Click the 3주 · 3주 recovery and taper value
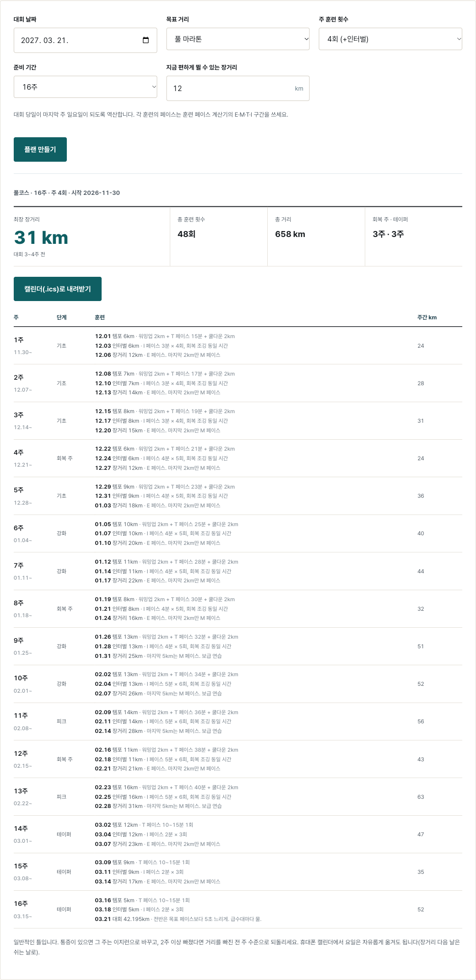This screenshot has width=476, height=980. pos(388,234)
